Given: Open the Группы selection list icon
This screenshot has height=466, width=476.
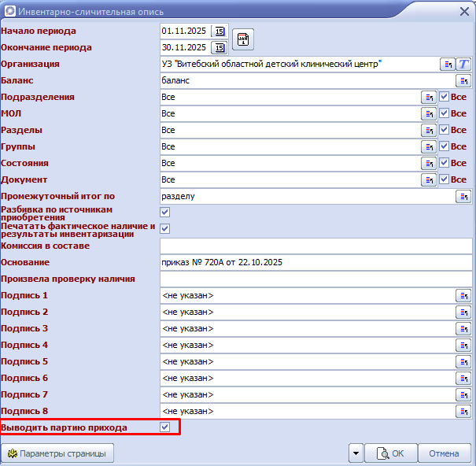Looking at the screenshot, I should coord(429,147).
